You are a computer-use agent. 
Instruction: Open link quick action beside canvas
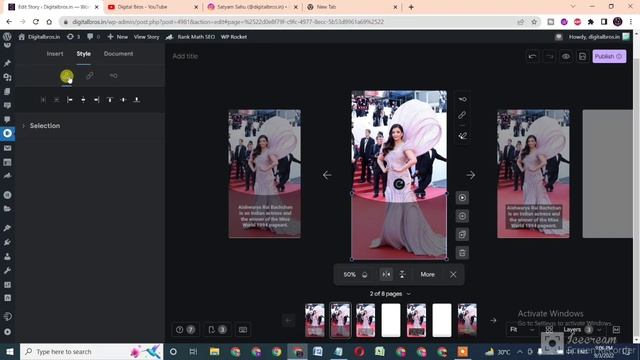(462, 116)
